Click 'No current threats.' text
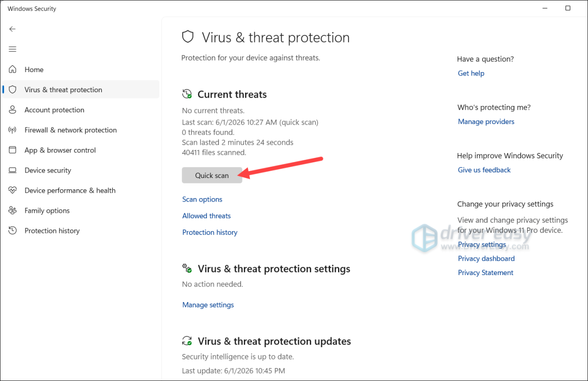Viewport: 588px width, 381px height. point(213,110)
